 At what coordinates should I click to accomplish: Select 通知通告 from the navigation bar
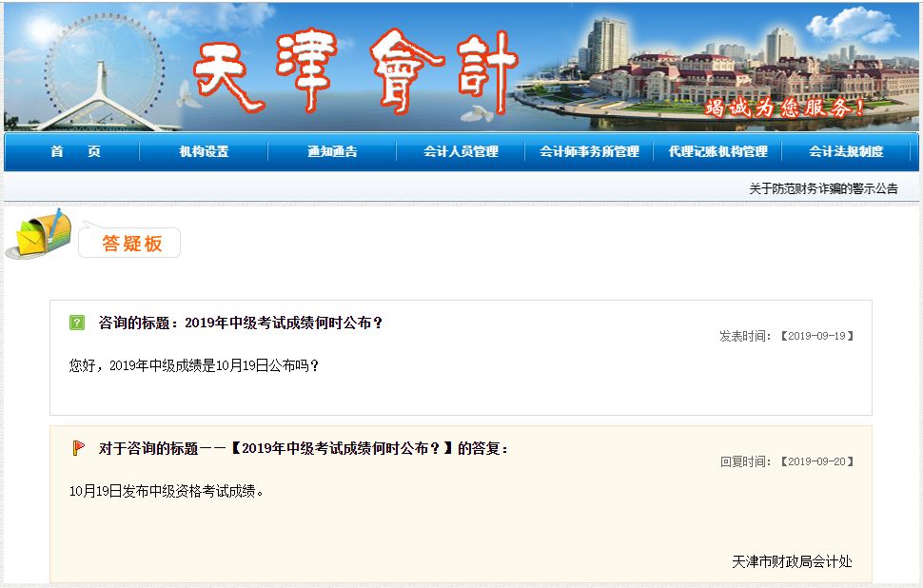(x=332, y=152)
